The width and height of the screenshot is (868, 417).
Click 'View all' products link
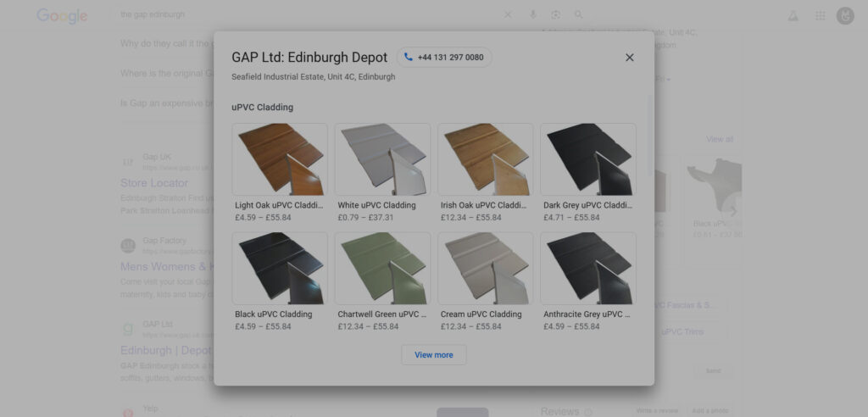click(720, 140)
